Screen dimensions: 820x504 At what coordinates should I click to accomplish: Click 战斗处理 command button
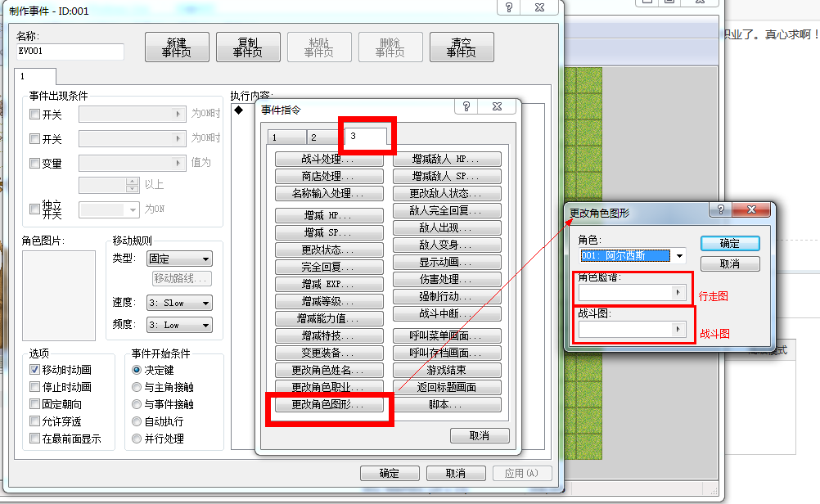(x=329, y=159)
